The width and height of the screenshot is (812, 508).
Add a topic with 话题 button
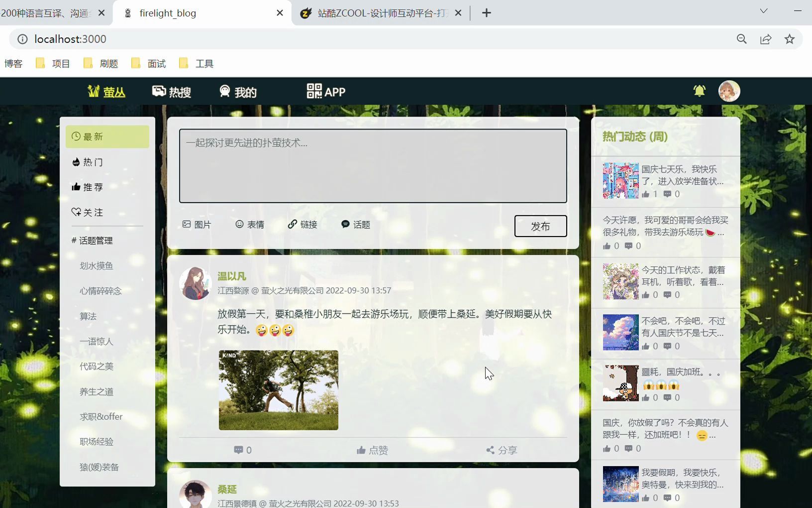coord(356,225)
